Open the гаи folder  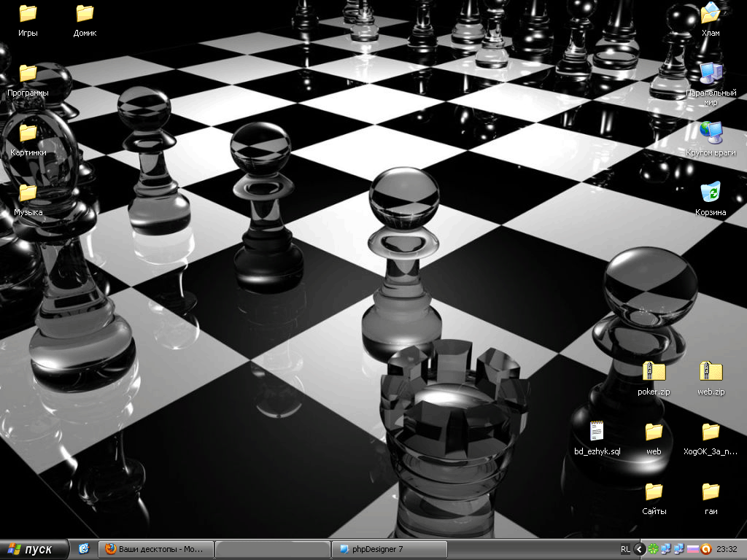coord(711,492)
